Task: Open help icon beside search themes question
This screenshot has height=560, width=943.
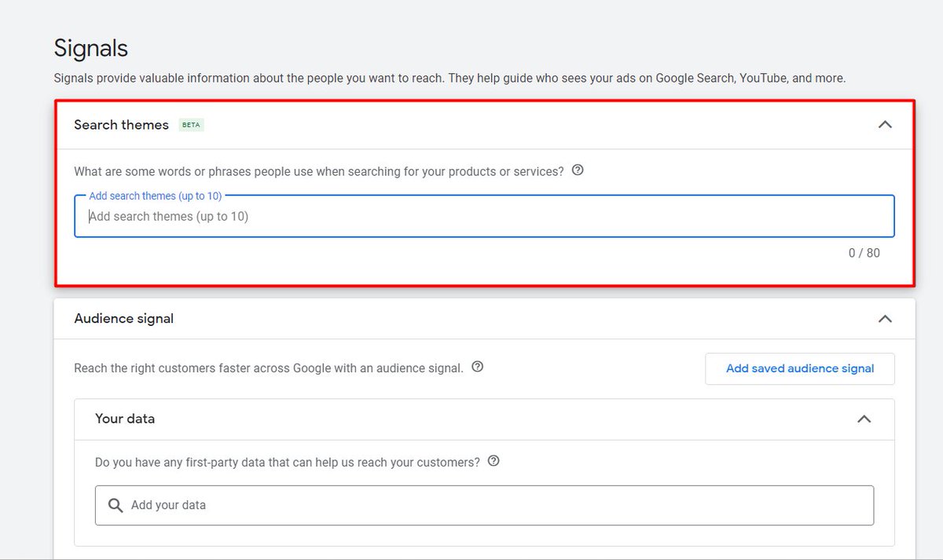Action: (578, 170)
